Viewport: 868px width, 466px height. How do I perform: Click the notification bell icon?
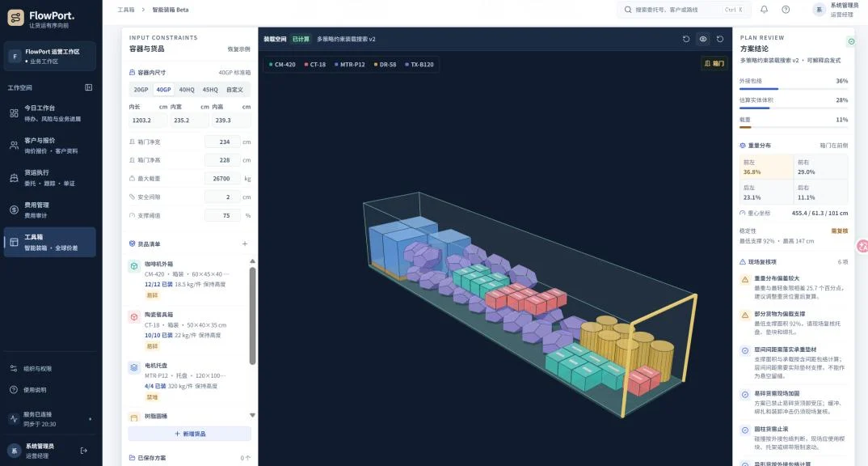click(764, 10)
